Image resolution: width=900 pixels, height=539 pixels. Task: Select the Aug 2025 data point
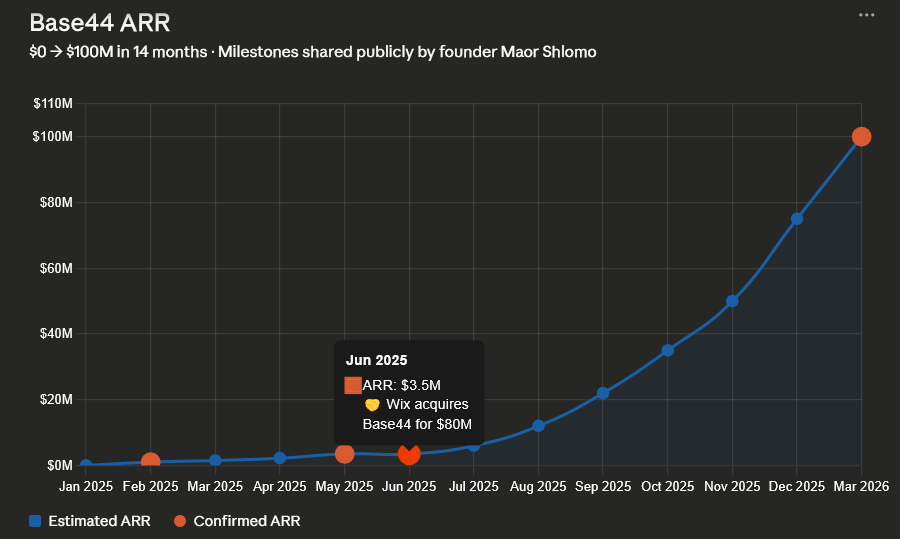538,426
